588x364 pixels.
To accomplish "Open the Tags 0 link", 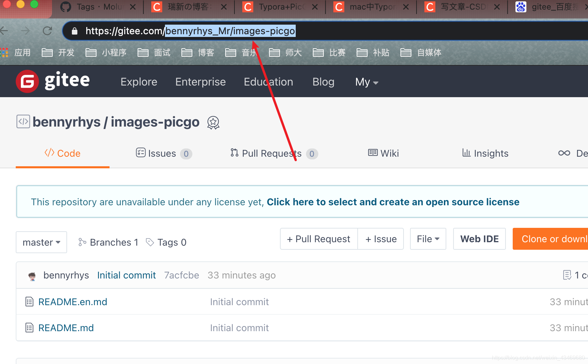I will 166,242.
